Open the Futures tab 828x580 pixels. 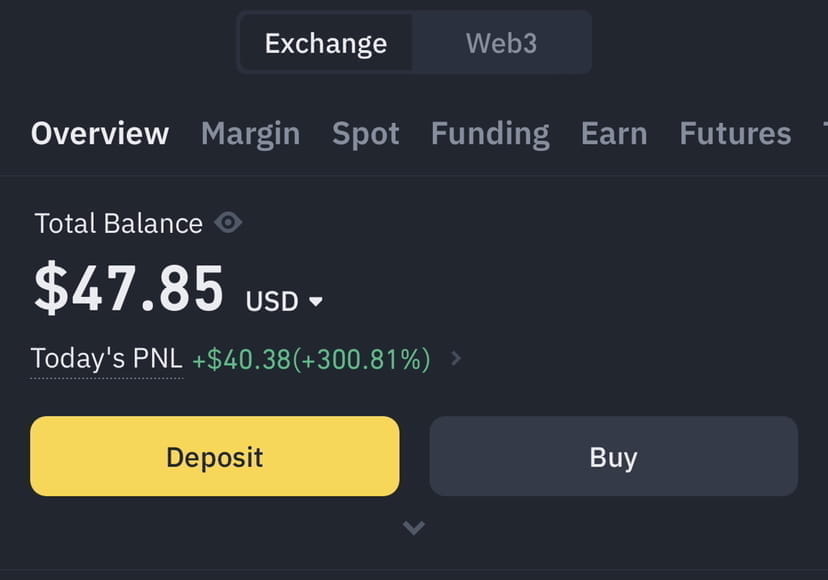click(x=735, y=133)
